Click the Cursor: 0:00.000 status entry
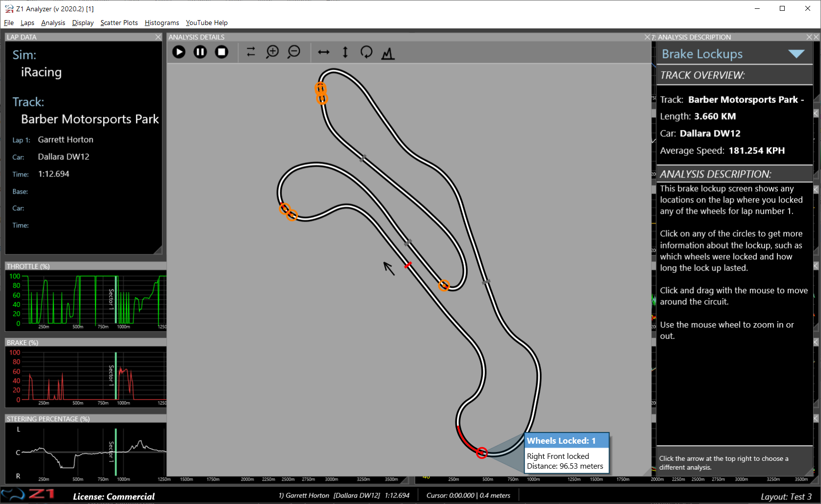This screenshot has height=504, width=821. [x=468, y=496]
